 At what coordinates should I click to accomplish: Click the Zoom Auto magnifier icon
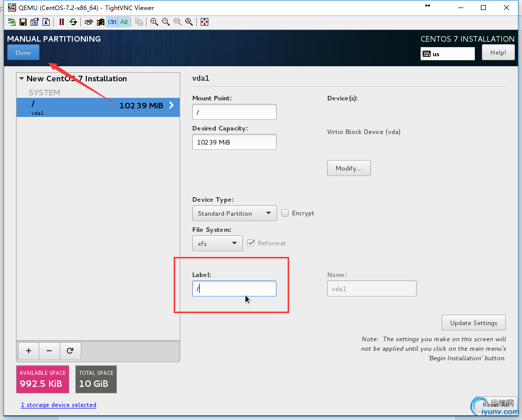pyautogui.click(x=189, y=22)
